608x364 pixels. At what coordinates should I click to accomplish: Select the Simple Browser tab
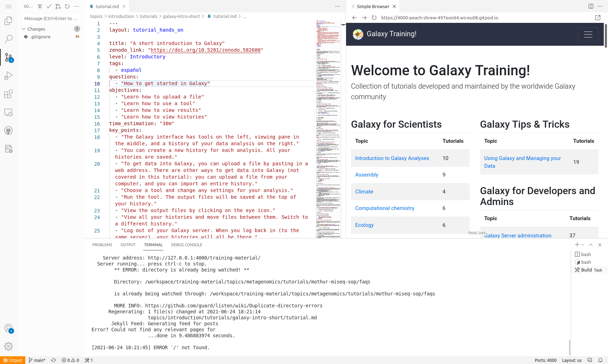[x=373, y=6]
